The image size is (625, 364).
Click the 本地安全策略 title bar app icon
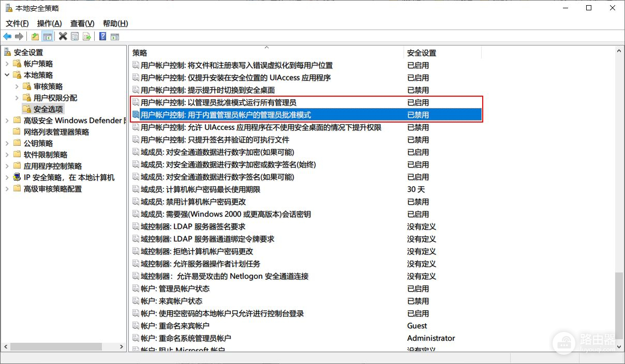click(8, 8)
